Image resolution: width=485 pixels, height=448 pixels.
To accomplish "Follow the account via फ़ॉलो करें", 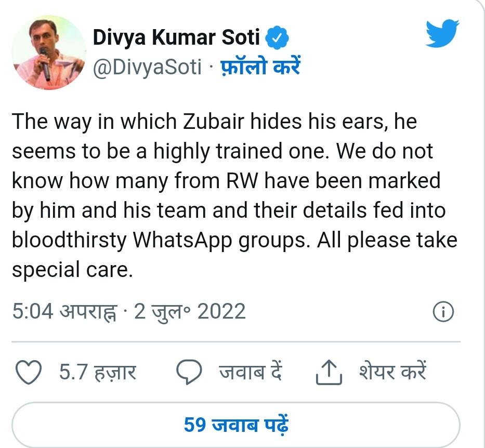I will click(260, 67).
